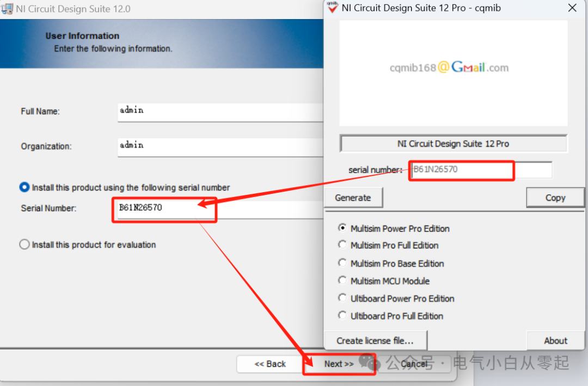This screenshot has width=588, height=386.
Task: Click the 'serial number:' label in keygen
Action: [x=375, y=170]
